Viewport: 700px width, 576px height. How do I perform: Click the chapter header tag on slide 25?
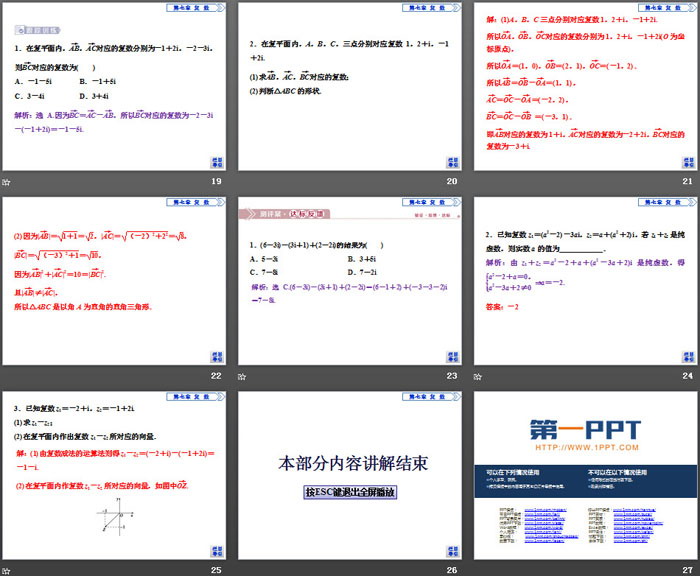pyautogui.click(x=196, y=397)
